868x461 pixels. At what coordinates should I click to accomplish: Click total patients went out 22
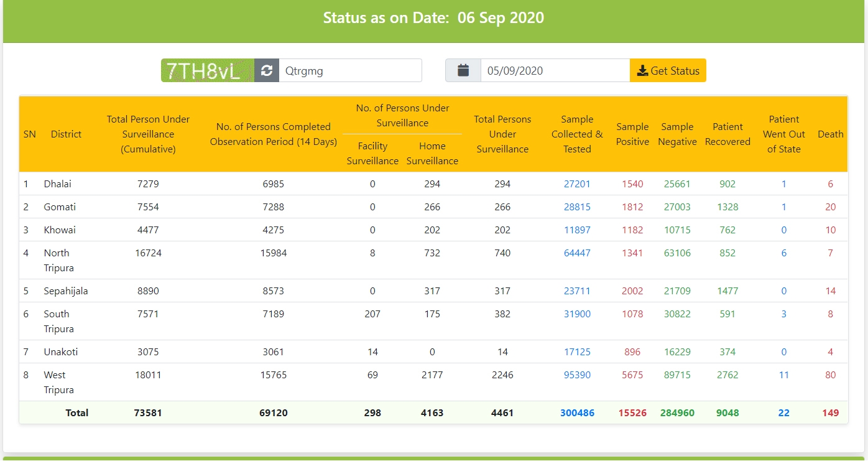tap(783, 413)
